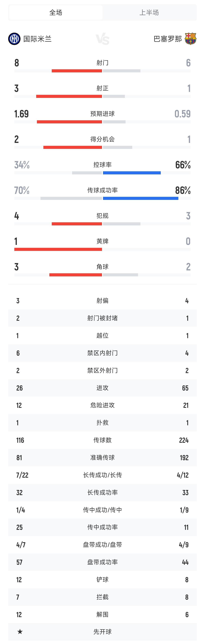Click the 先开球 row label
Image resolution: width=205 pixels, height=644 pixels.
102,632
